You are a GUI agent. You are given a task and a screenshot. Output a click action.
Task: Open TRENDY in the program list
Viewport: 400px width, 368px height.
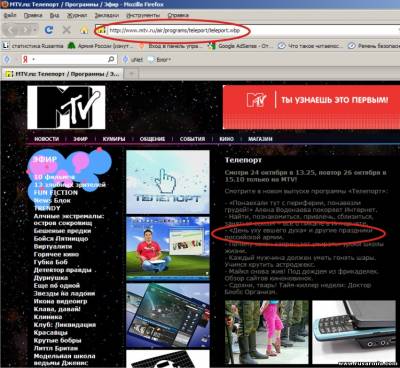(47, 208)
